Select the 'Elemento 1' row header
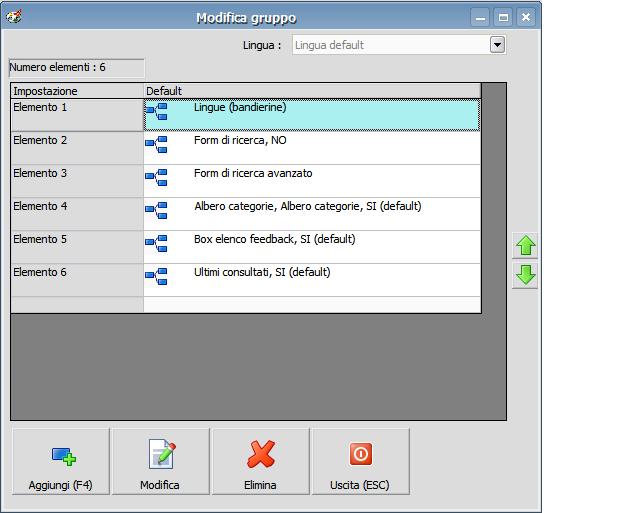The width and height of the screenshot is (640, 513). pyautogui.click(x=77, y=115)
